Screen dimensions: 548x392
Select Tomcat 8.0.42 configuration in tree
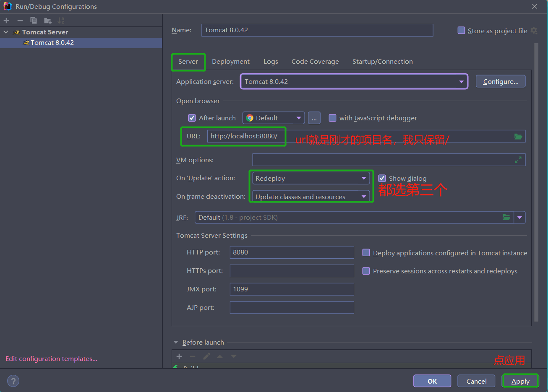coord(81,43)
